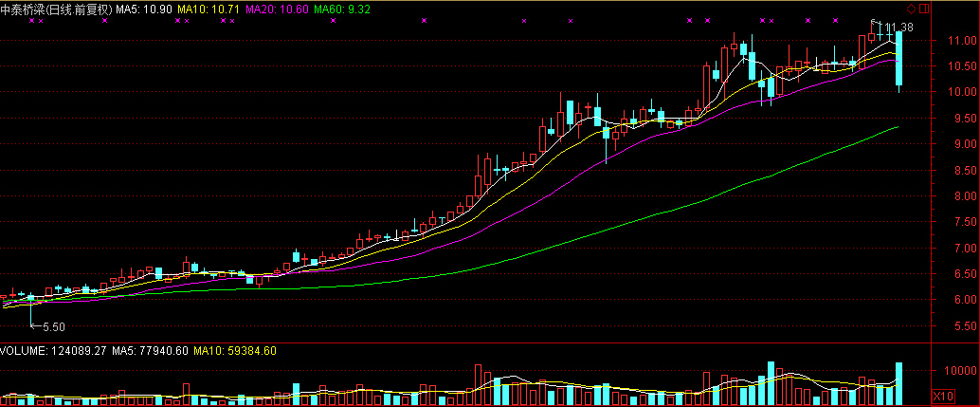Screen dimensions: 980x407
Task: Click the tallest cyan volume bar at far right
Action: [898, 384]
